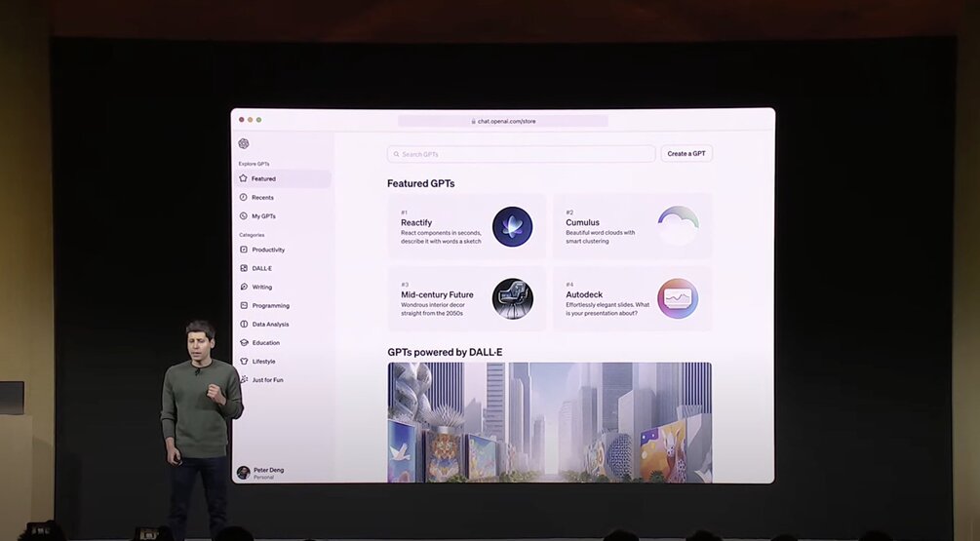Image resolution: width=980 pixels, height=541 pixels.
Task: Browse the Data Analysis category
Action: (271, 325)
